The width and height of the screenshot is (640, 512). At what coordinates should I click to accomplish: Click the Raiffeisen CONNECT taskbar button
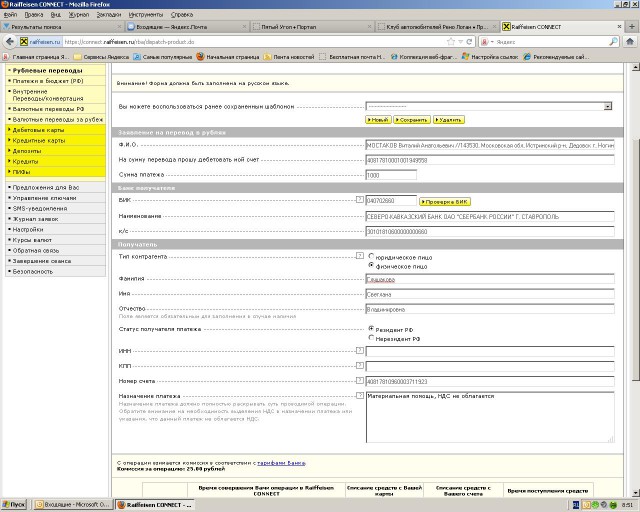[x=155, y=505]
